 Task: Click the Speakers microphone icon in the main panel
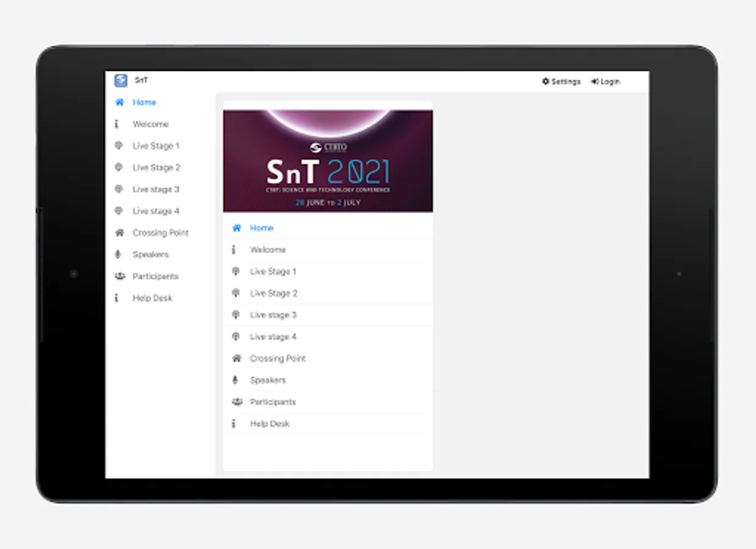[236, 381]
